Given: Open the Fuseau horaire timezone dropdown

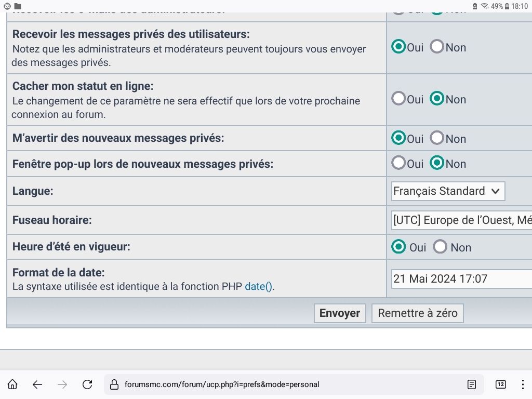Looking at the screenshot, I should pyautogui.click(x=461, y=220).
